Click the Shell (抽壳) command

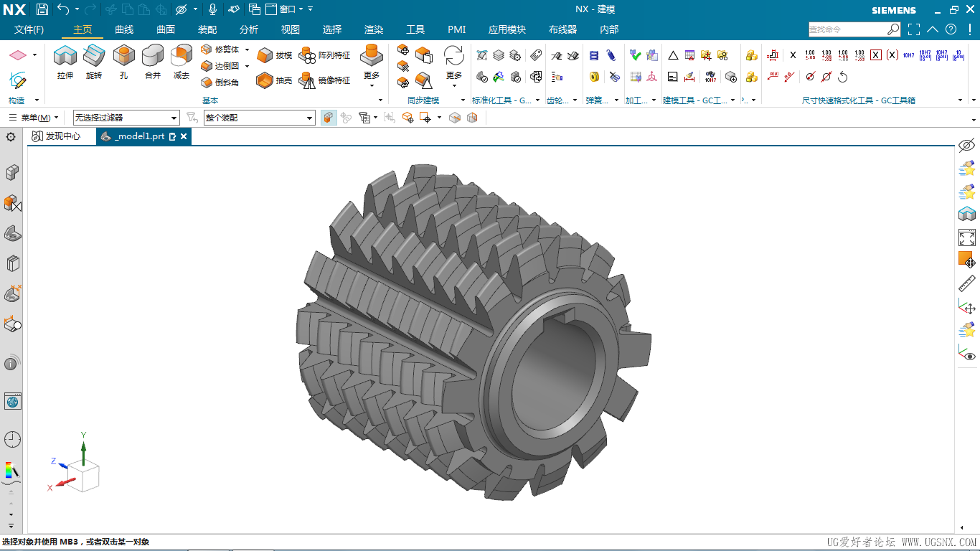click(x=275, y=80)
